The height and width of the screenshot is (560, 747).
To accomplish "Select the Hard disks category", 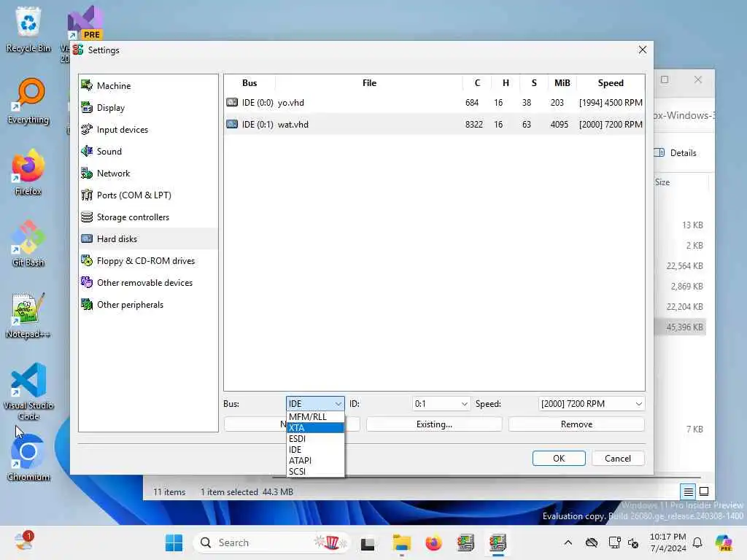I will (148, 239).
